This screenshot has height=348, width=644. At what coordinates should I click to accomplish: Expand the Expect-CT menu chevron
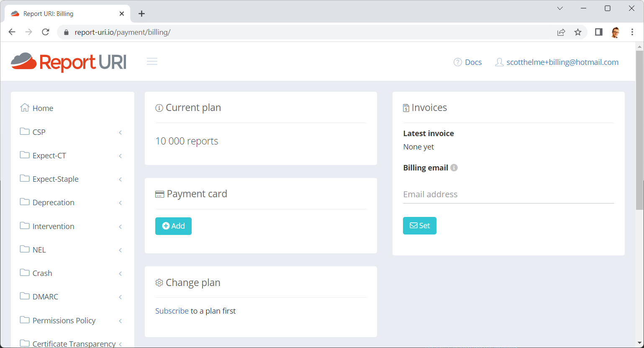pos(120,156)
